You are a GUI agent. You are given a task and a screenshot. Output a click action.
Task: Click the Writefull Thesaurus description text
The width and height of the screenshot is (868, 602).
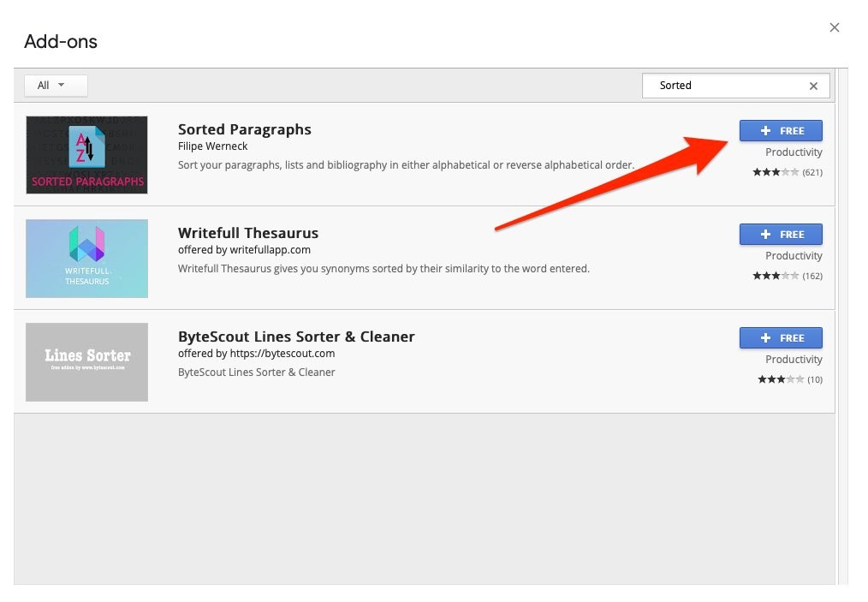click(383, 269)
